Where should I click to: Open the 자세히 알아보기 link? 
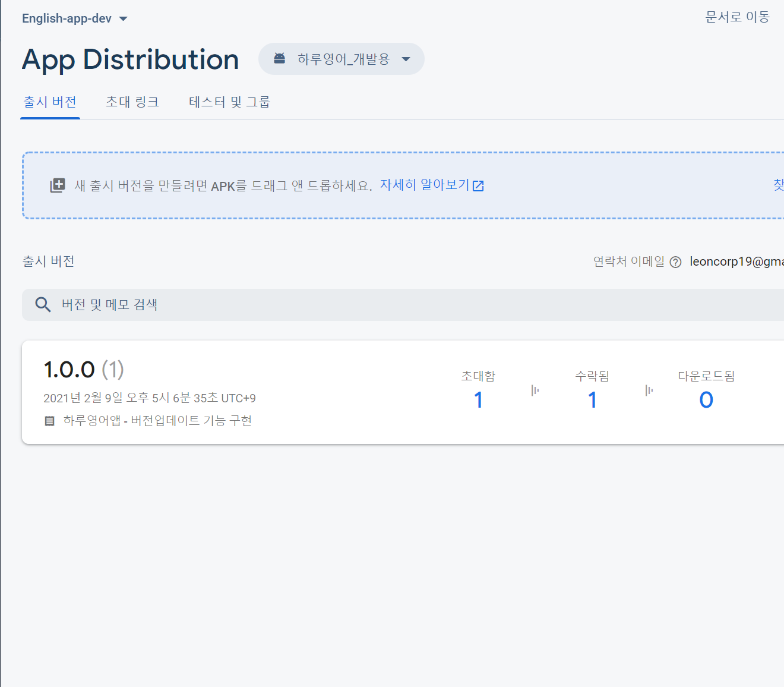pyautogui.click(x=425, y=185)
